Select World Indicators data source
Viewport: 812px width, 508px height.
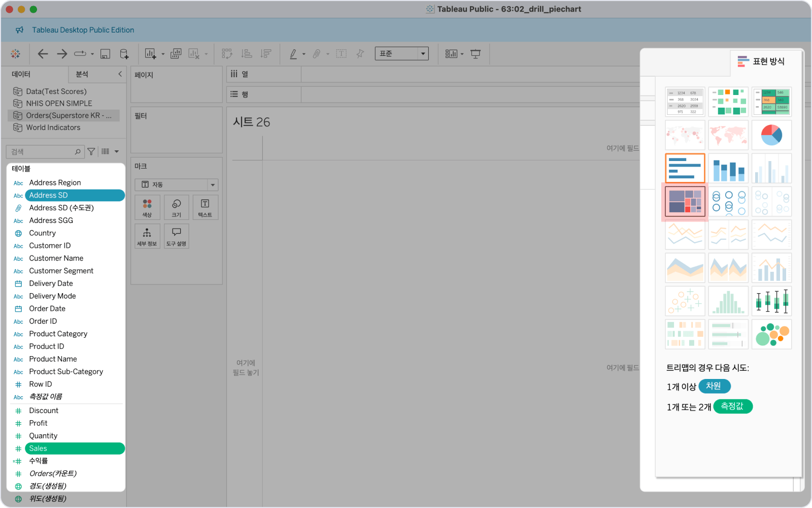pyautogui.click(x=53, y=128)
